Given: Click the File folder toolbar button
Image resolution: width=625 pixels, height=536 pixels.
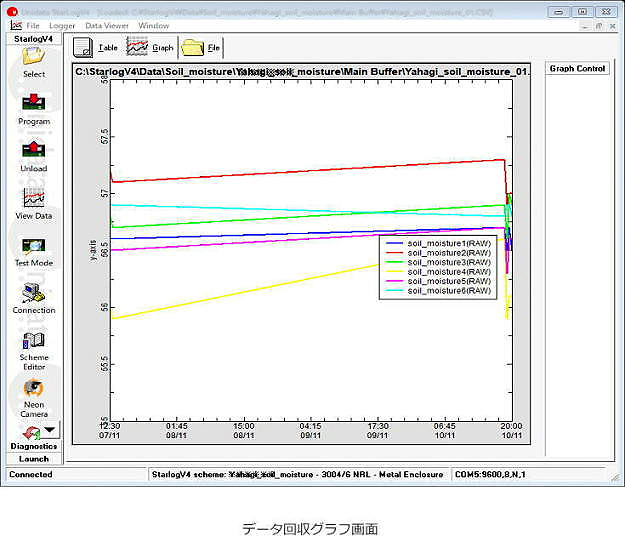Looking at the screenshot, I should pyautogui.click(x=201, y=47).
